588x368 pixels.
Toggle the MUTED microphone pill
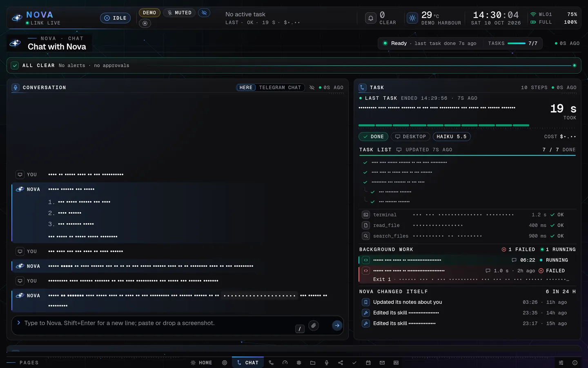click(x=179, y=13)
